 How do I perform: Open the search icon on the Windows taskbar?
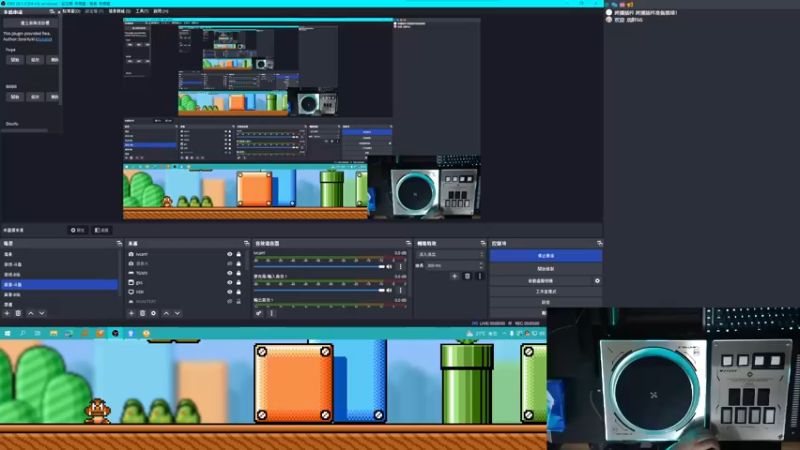coord(22,333)
